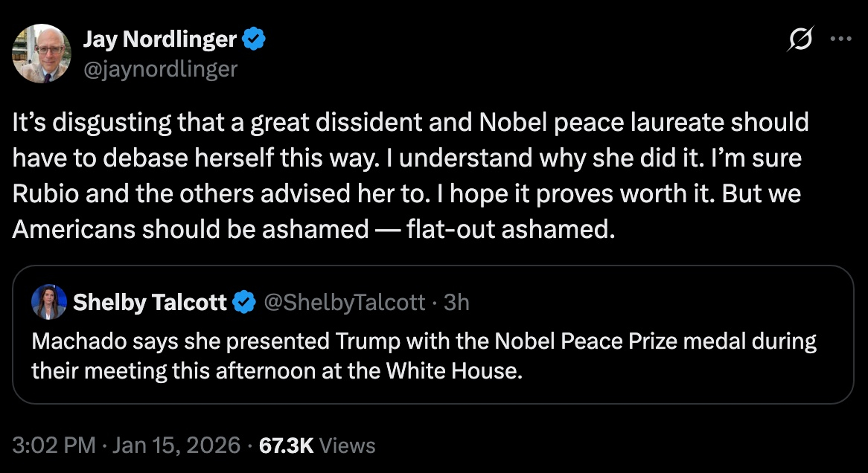Open the 3:02 PM Jan 15, 2026 timestamp
Image resolution: width=868 pixels, height=473 pixels.
[127, 445]
